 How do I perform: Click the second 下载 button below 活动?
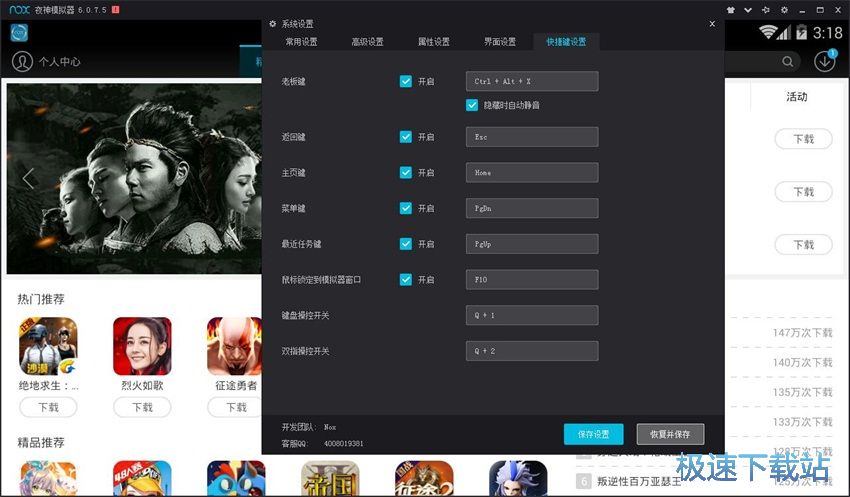(803, 191)
